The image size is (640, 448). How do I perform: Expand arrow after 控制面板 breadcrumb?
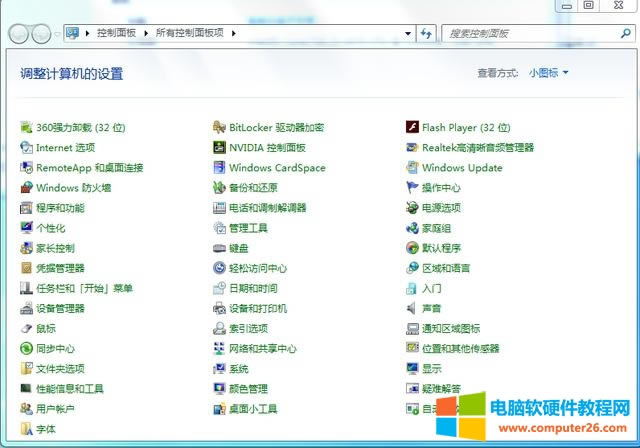coord(146,33)
